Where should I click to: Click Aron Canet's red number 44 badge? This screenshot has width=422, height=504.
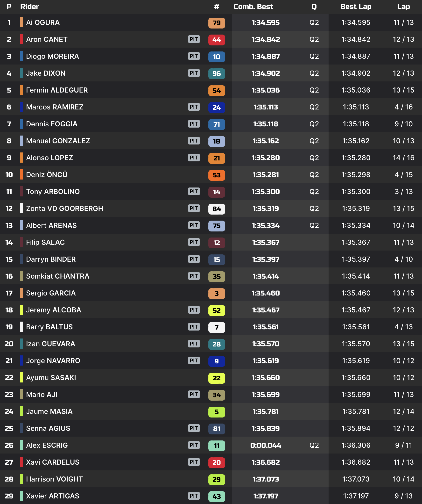click(x=217, y=40)
